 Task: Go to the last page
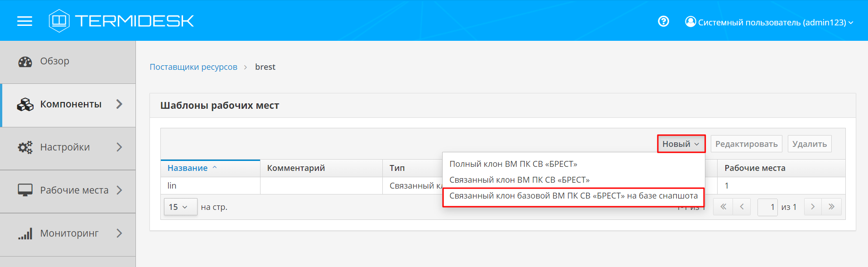pos(832,207)
